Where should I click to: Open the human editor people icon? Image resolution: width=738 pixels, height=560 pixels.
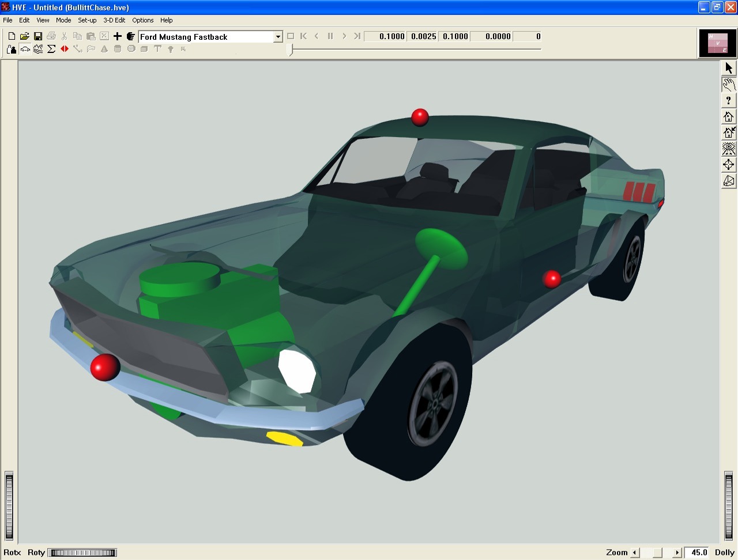(x=12, y=50)
